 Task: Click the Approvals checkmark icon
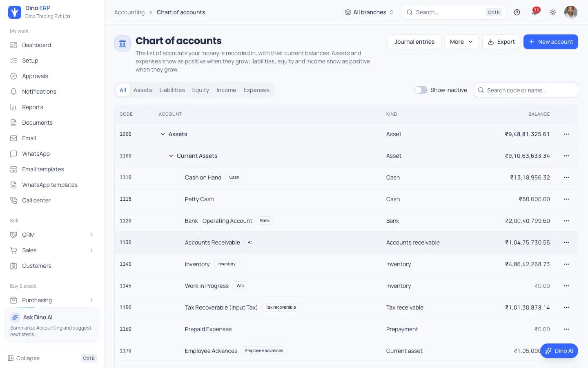tap(13, 76)
